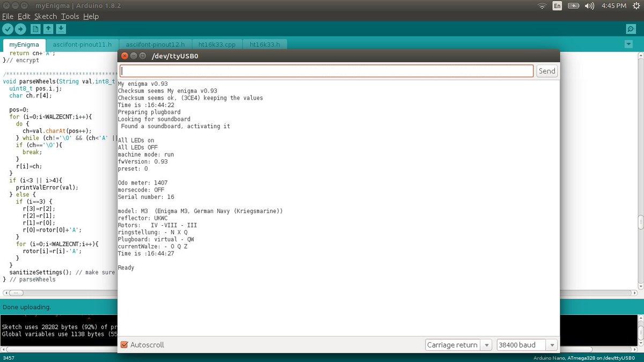Click the 'Checksum seems ok, (3CE4)' line
Screen dimensions: 644x362
(x=191, y=98)
